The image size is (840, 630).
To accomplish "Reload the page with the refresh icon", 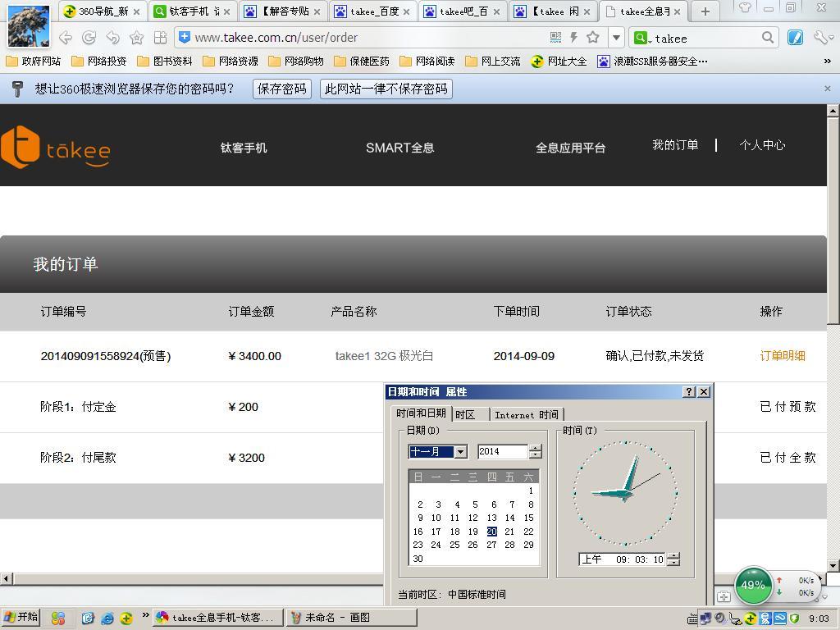I will [89, 38].
